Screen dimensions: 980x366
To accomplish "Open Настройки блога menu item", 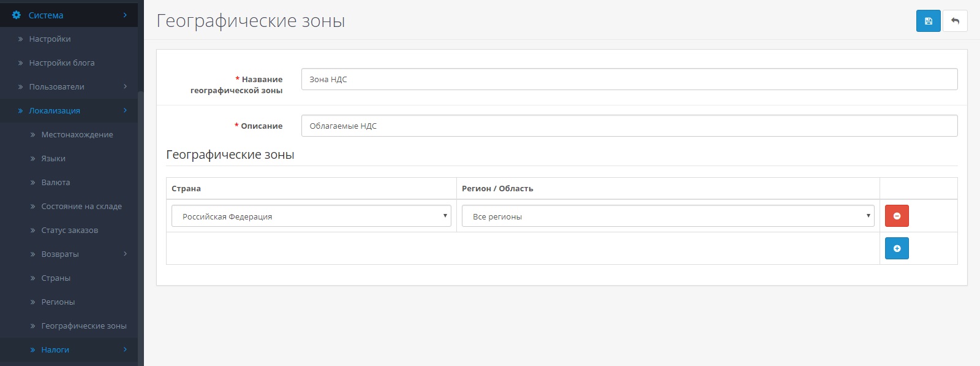I will coord(61,63).
